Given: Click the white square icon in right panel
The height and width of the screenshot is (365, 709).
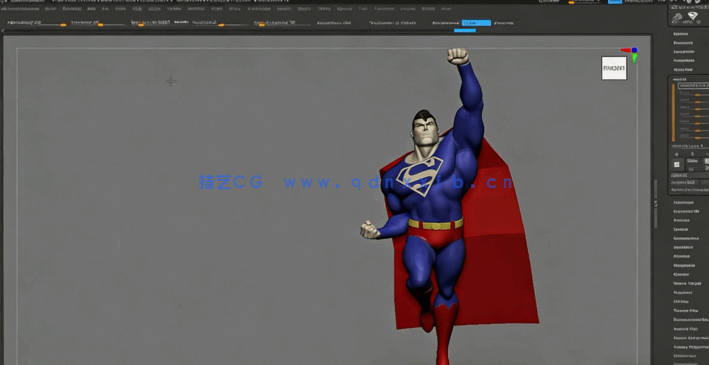Looking at the screenshot, I should coord(676,165).
